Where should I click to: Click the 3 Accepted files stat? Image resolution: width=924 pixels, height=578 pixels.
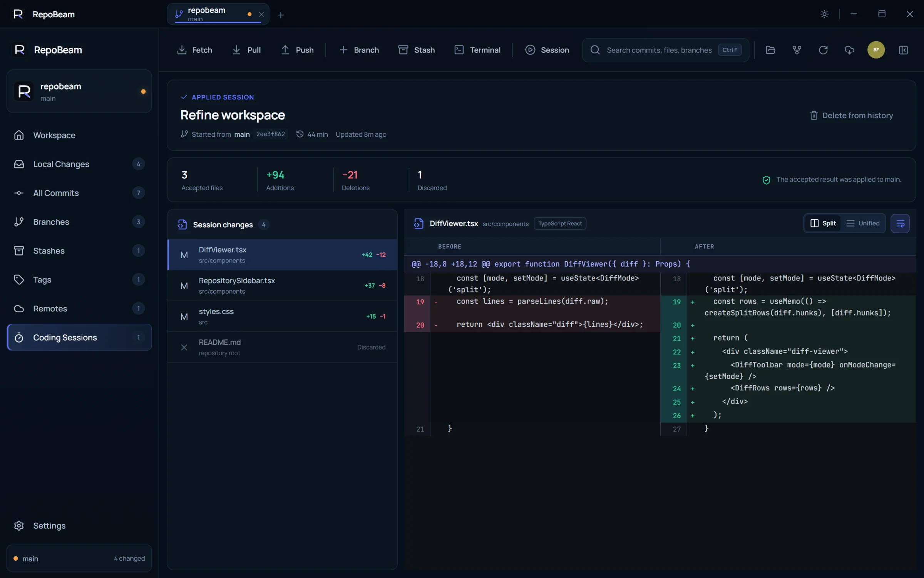pyautogui.click(x=202, y=180)
